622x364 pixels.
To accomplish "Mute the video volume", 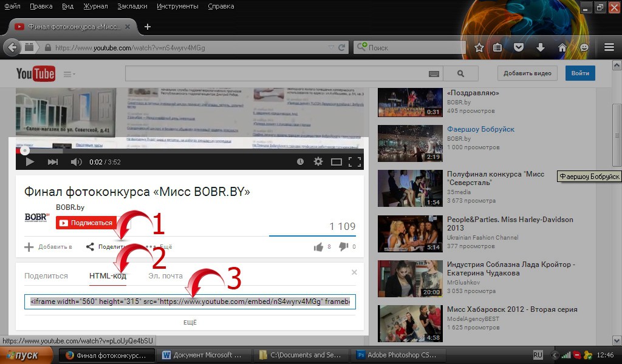I will coord(76,161).
